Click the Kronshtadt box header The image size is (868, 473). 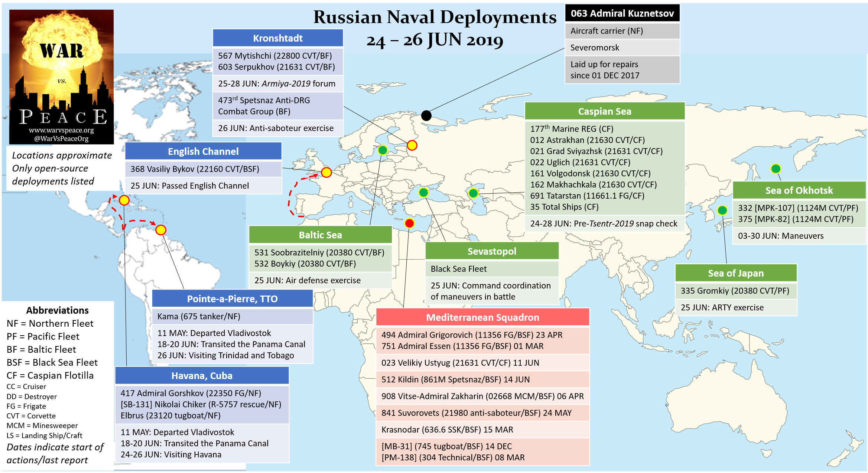pos(278,38)
